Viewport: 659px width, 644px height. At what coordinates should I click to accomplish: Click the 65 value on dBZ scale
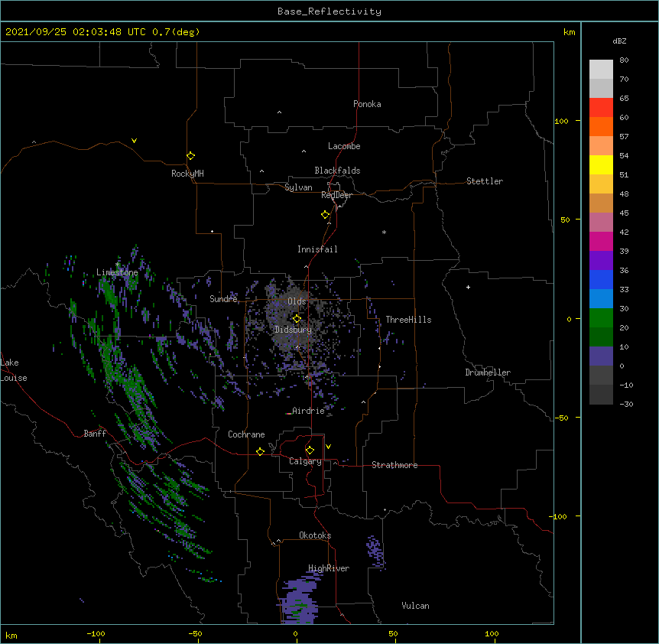click(624, 98)
